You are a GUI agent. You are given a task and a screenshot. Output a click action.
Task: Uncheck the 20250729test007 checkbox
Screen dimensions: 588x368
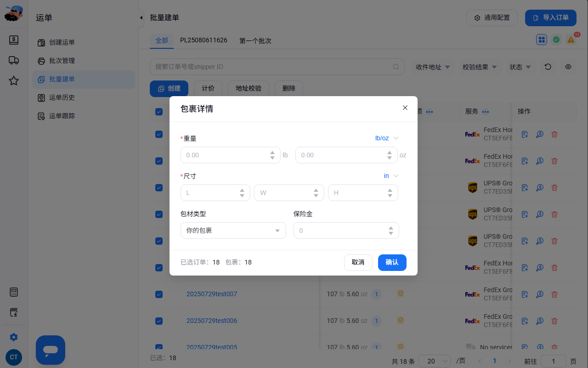(159, 294)
